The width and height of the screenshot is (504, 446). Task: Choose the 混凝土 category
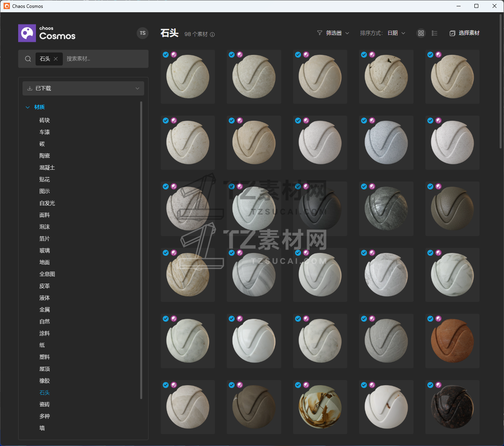point(47,168)
